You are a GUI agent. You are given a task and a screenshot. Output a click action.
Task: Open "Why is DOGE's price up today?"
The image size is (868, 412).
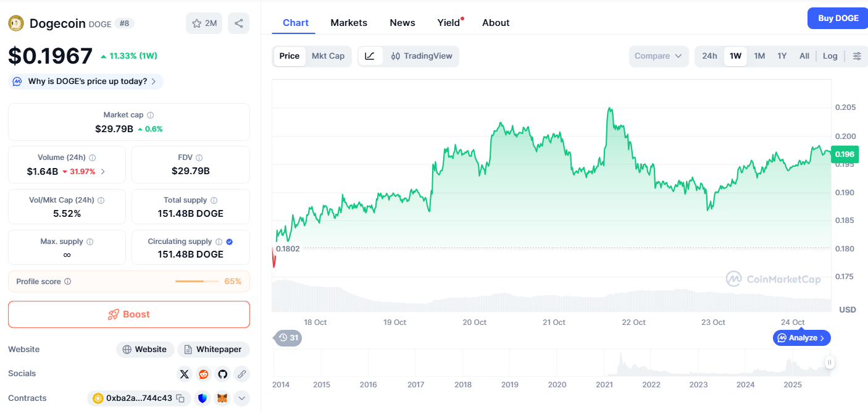[x=86, y=82]
